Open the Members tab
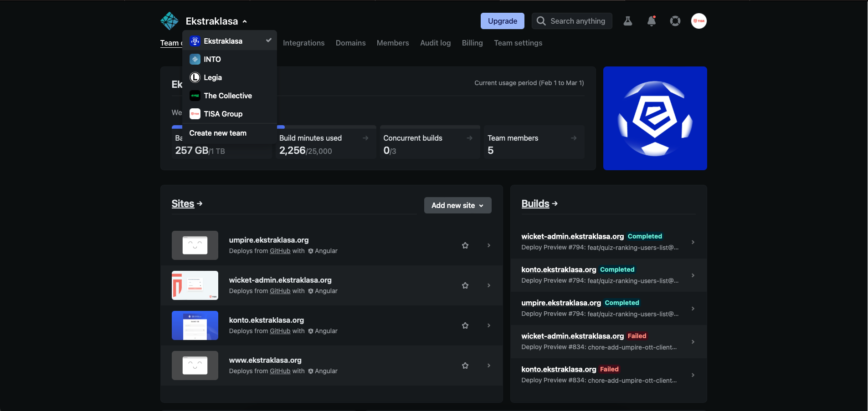The width and height of the screenshot is (868, 411). pos(393,43)
